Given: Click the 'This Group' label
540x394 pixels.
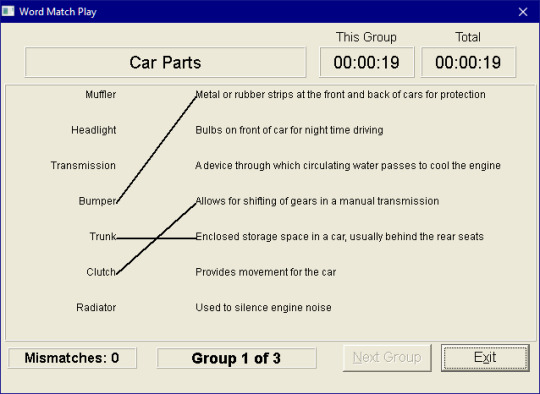Looking at the screenshot, I should coord(366,37).
